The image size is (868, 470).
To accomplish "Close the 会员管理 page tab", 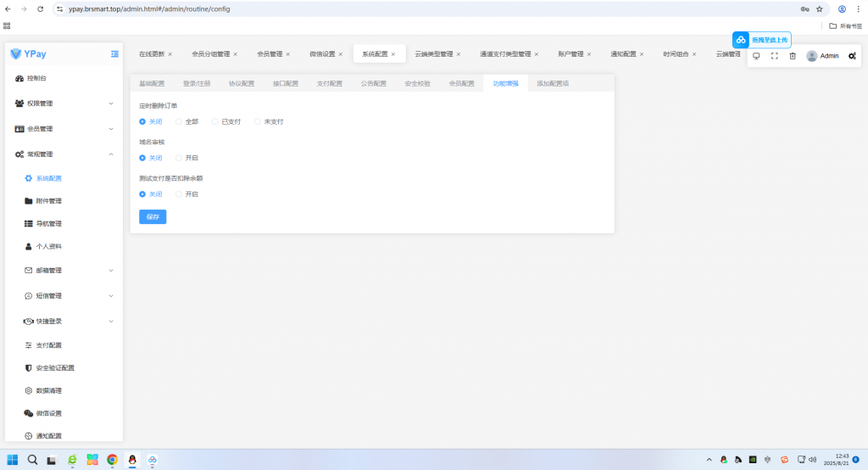I will point(288,54).
